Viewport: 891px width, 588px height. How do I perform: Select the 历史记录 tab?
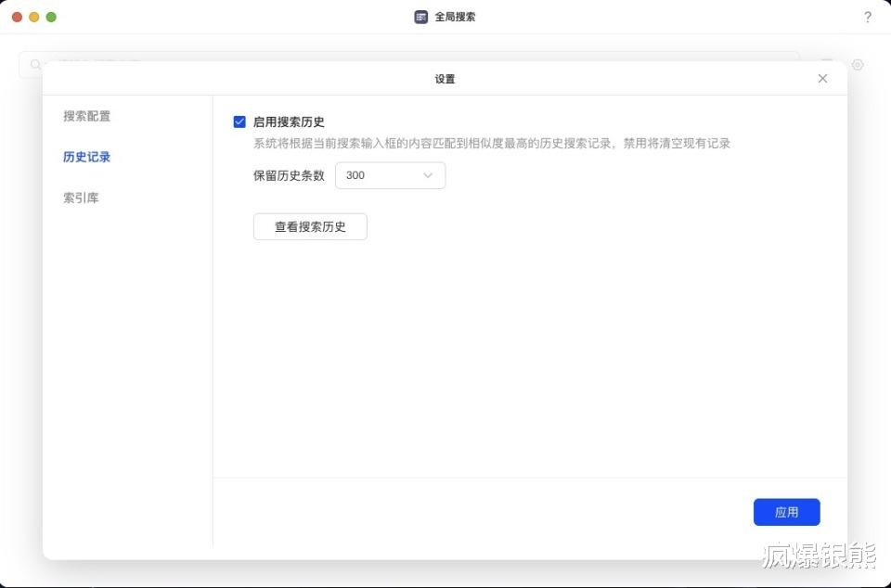tap(87, 158)
